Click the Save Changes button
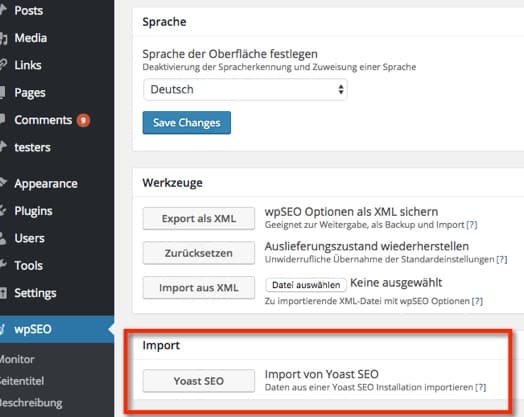Image resolution: width=524 pixels, height=417 pixels. (186, 123)
